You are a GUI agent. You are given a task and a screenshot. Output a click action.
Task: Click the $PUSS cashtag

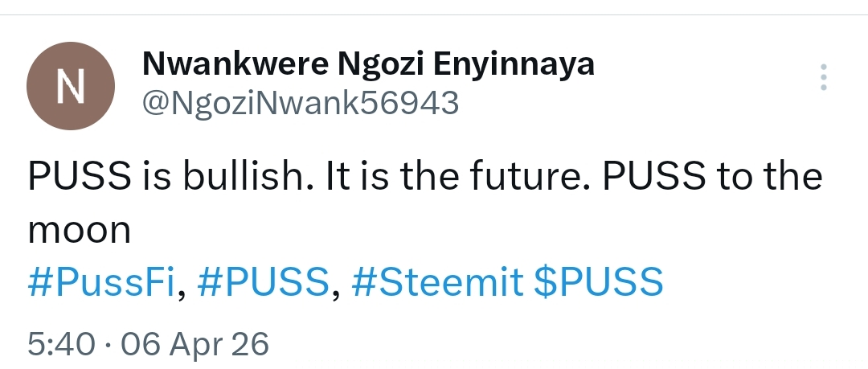pos(599,282)
